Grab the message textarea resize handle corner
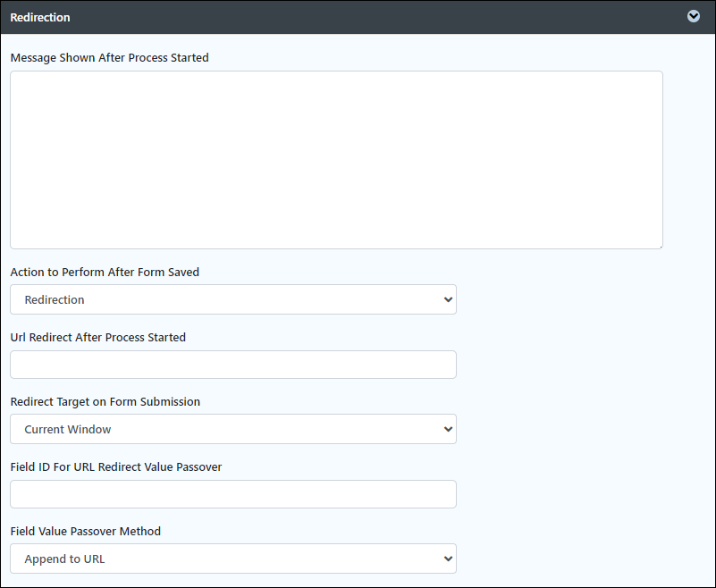Screen dimensions: 716x588 pos(661,247)
